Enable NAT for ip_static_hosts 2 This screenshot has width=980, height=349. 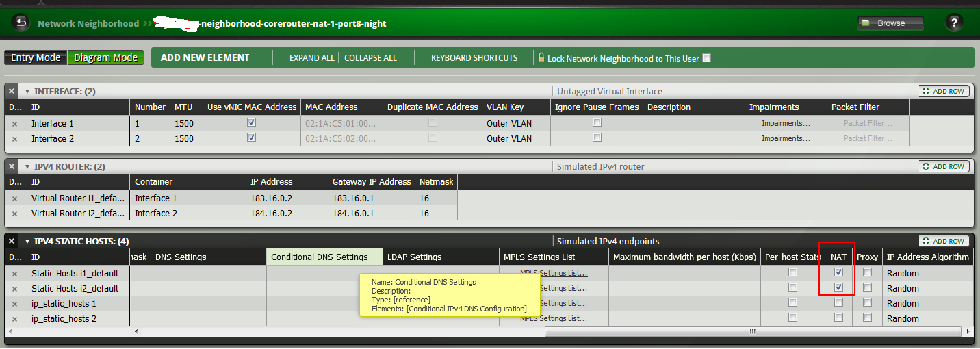tap(838, 318)
